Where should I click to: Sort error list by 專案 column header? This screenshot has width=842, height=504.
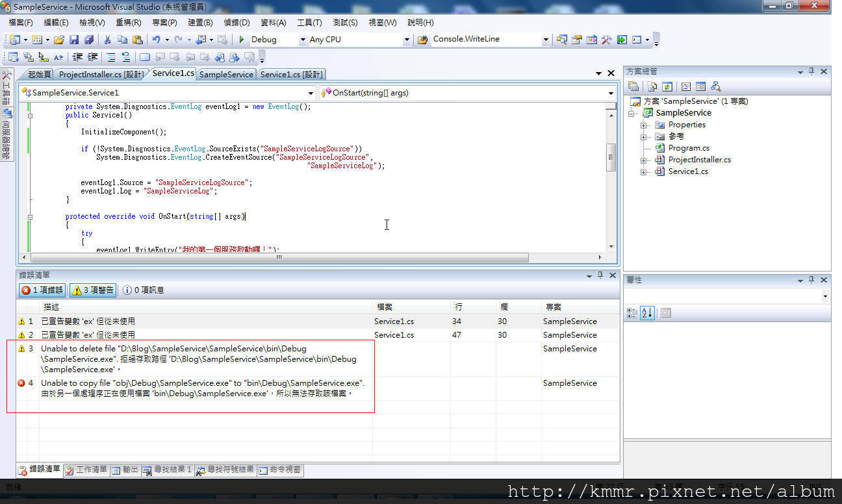click(x=580, y=307)
